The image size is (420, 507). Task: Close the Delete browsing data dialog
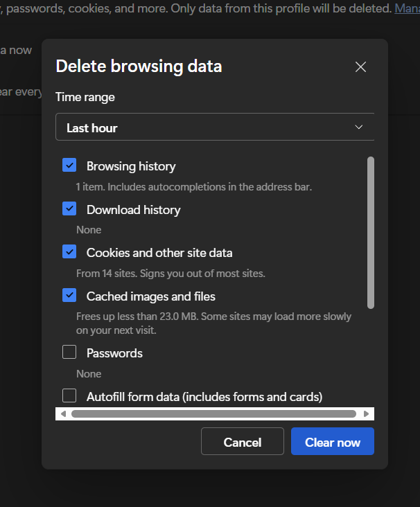pyautogui.click(x=360, y=67)
